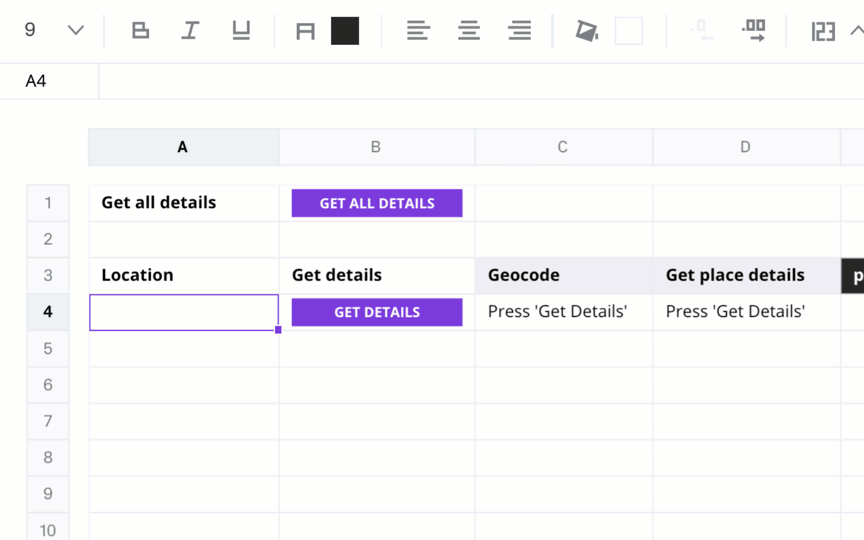The width and height of the screenshot is (864, 540).
Task: Open the font size dropdown showing 9
Action: [x=53, y=30]
